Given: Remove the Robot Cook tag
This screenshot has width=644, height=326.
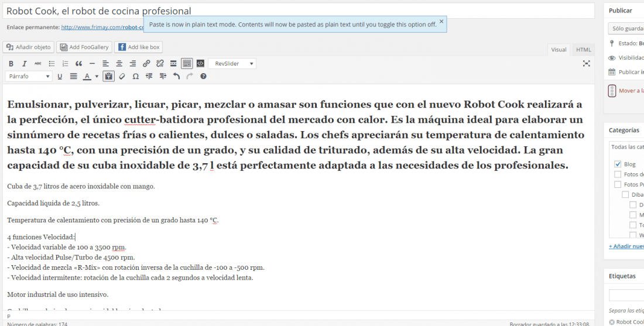Looking at the screenshot, I should [612, 322].
